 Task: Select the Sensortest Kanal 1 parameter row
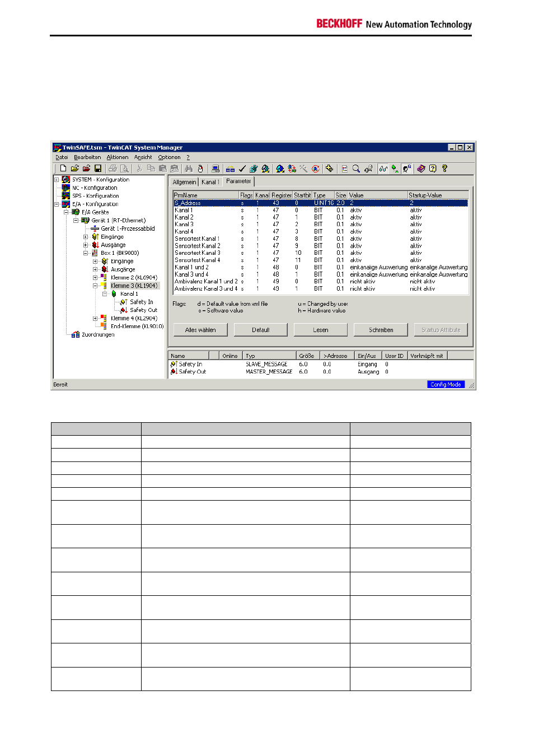197,239
